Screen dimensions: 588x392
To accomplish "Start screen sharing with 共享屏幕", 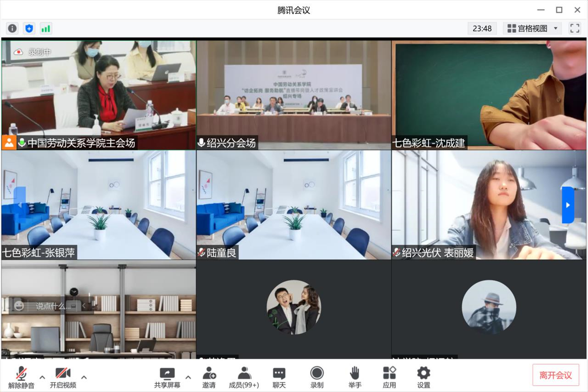I will click(x=167, y=377).
